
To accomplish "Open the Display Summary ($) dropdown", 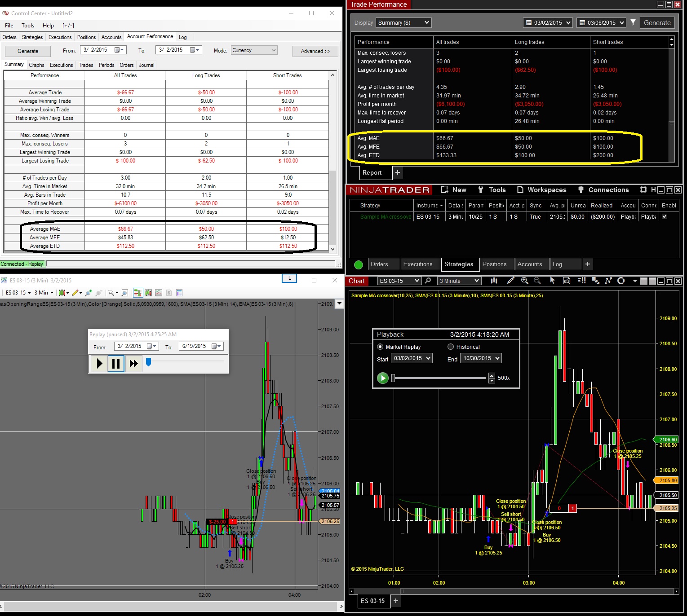I will click(404, 22).
